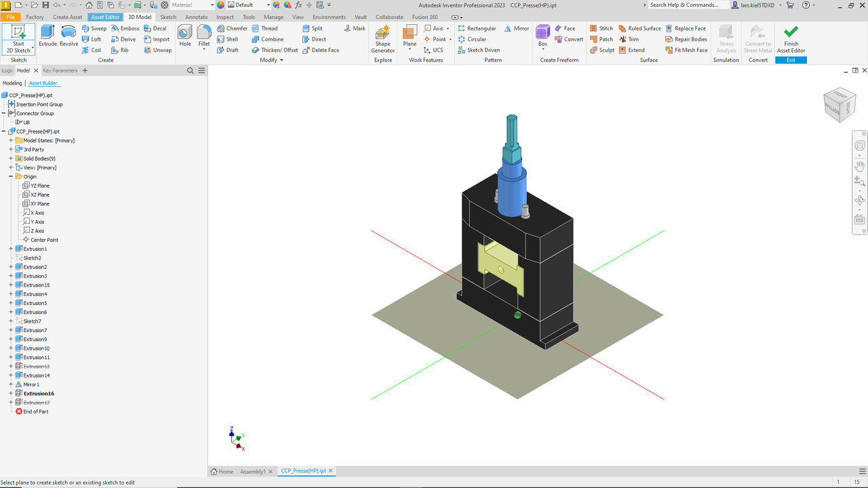868x488 pixels.
Task: Close the CCP_Presse(HP).ipt document tab
Action: tap(331, 471)
